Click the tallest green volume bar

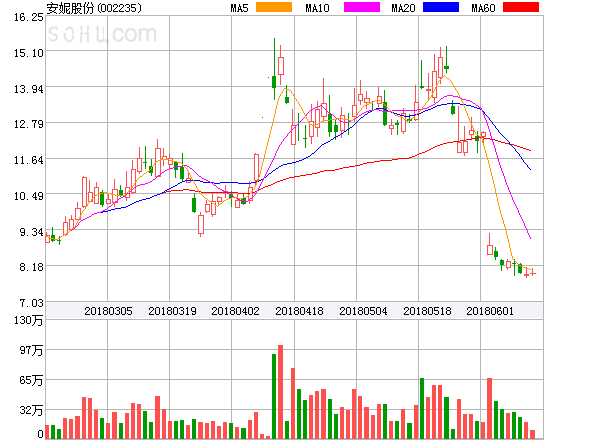pyautogui.click(x=274, y=396)
